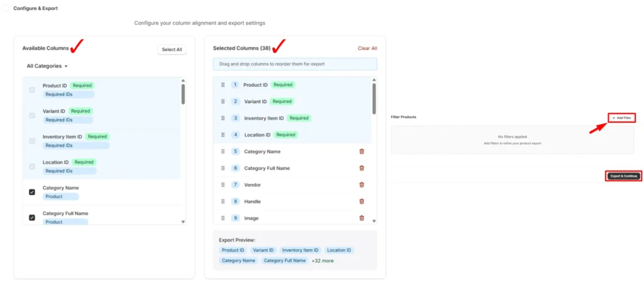
Task: Click the Filter Products heading
Action: (x=403, y=117)
